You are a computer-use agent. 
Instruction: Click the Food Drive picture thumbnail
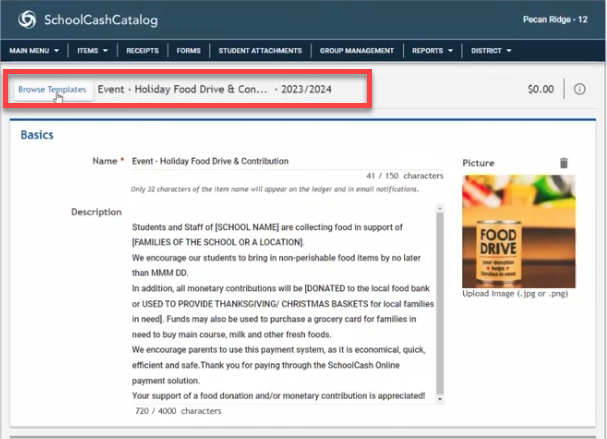coord(519,232)
